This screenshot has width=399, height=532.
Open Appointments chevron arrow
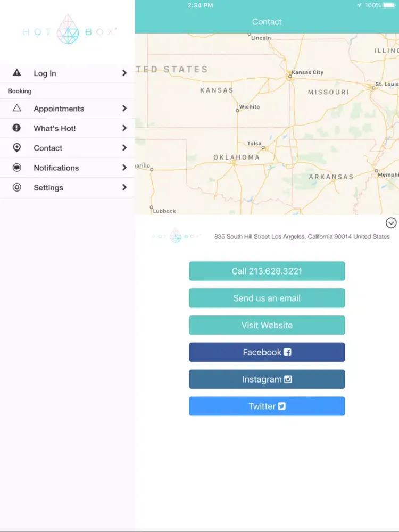tap(124, 108)
